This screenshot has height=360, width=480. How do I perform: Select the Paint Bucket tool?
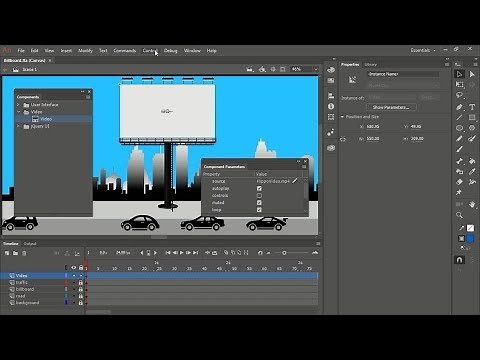472,161
